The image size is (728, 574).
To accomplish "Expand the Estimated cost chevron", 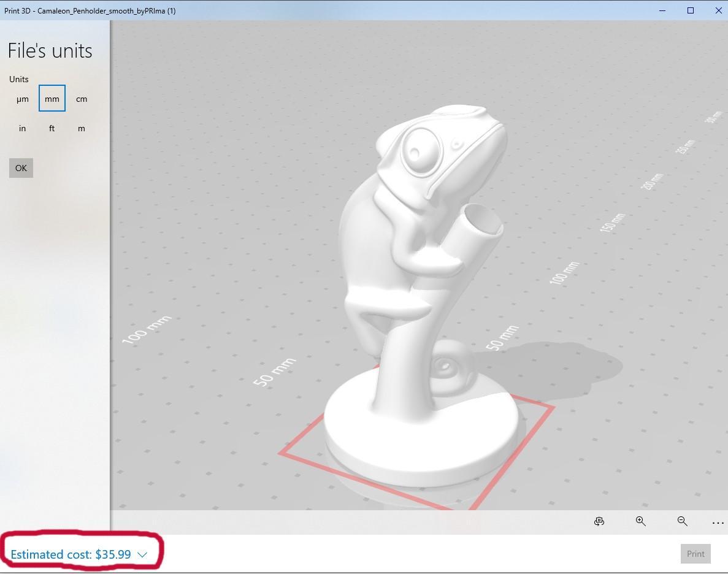I will (142, 555).
